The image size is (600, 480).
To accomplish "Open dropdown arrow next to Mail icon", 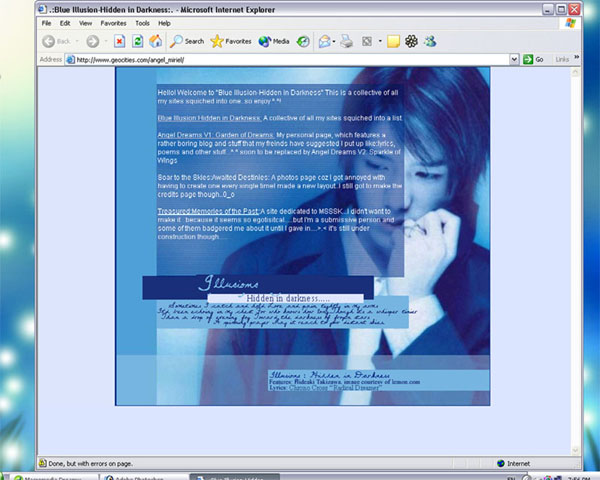I will point(334,41).
